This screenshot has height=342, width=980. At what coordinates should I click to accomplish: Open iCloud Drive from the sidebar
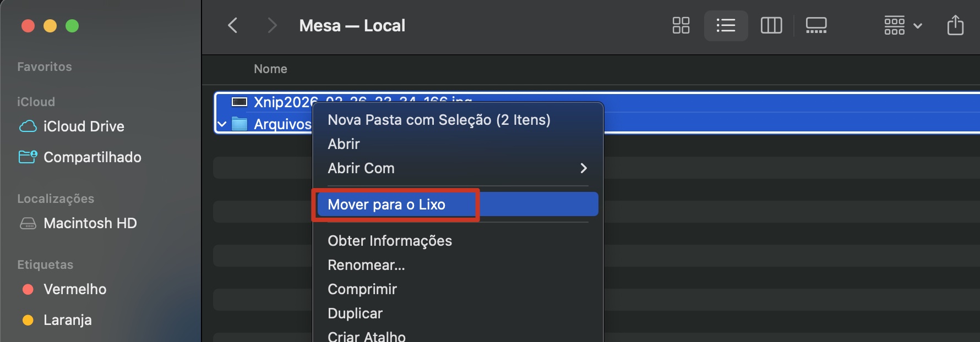[x=84, y=126]
